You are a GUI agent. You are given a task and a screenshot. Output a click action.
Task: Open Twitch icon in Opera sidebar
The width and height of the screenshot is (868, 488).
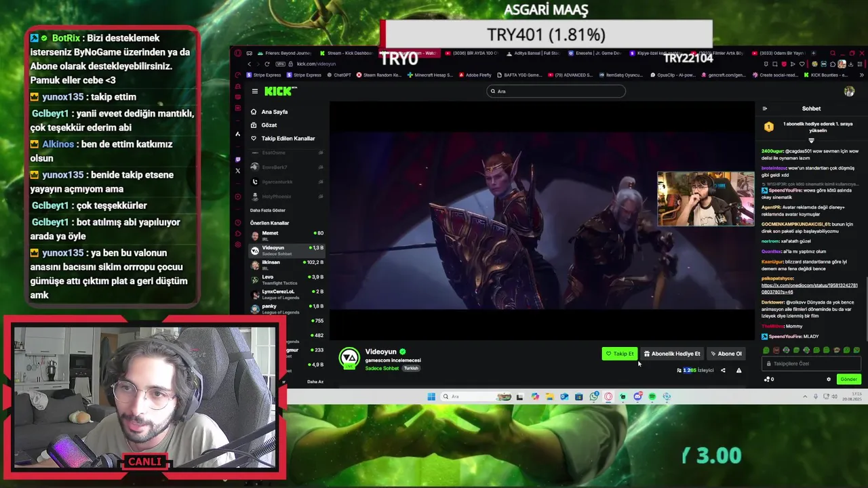[x=237, y=159]
